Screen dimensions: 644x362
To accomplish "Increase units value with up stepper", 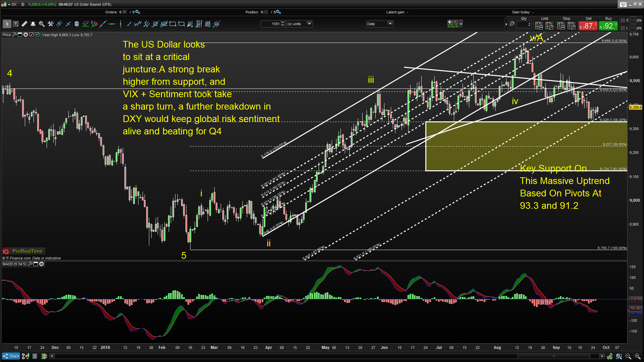I will click(x=283, y=22).
